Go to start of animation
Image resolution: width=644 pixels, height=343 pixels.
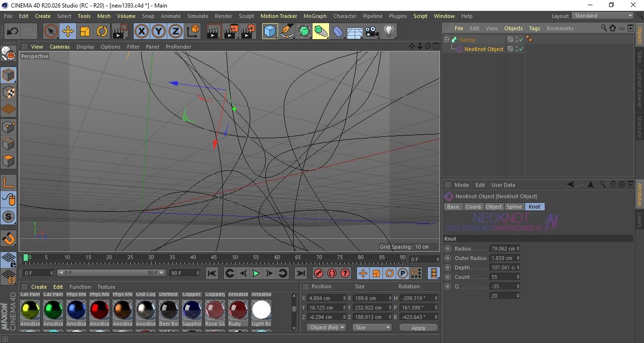(x=212, y=273)
